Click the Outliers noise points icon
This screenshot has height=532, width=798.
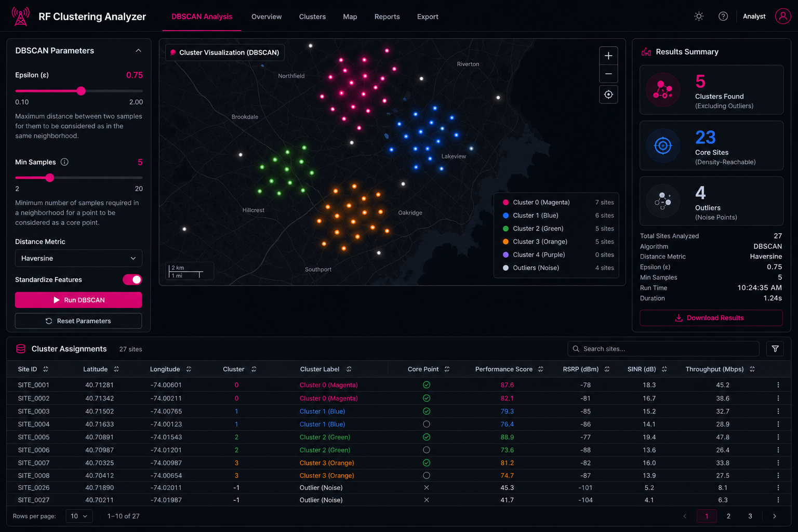663,201
